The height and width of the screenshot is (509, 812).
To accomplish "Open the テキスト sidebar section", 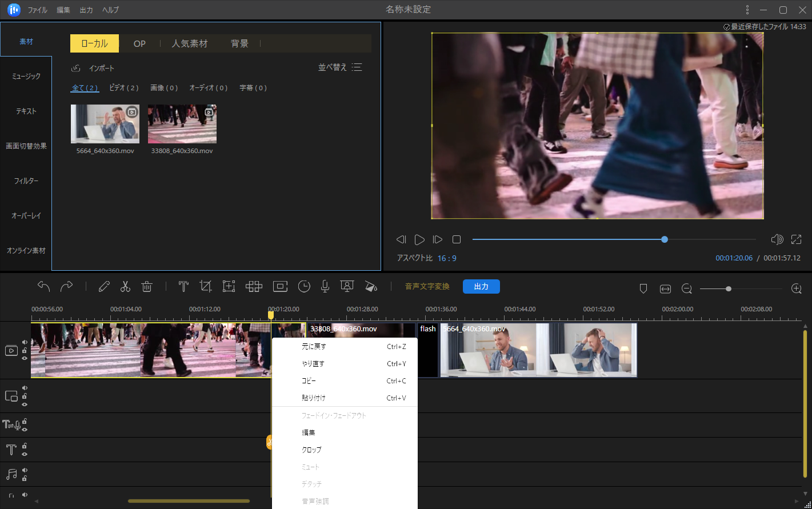I will pos(26,111).
